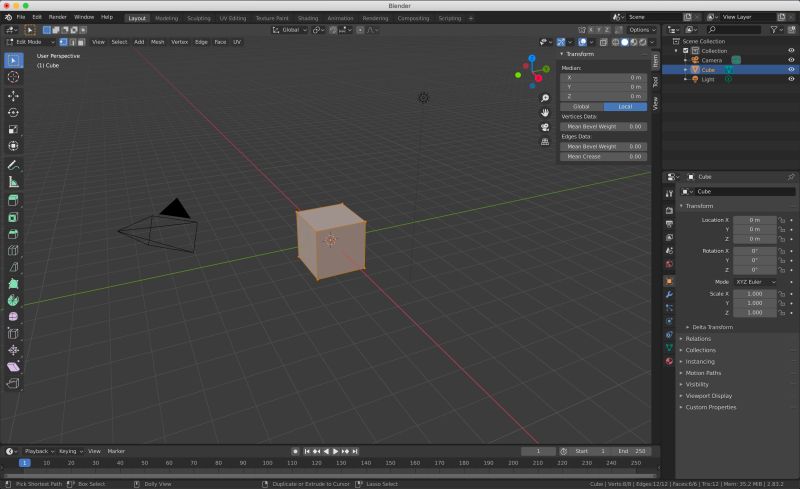
Task: Click the timeline End frame field
Action: click(632, 451)
